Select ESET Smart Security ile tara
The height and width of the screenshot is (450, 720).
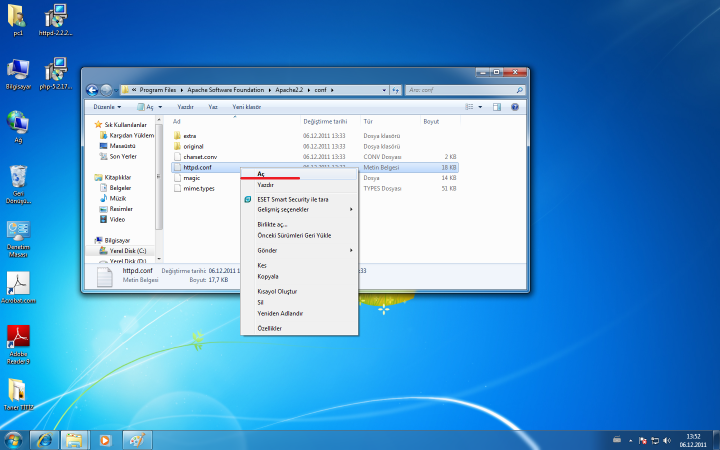click(x=293, y=199)
